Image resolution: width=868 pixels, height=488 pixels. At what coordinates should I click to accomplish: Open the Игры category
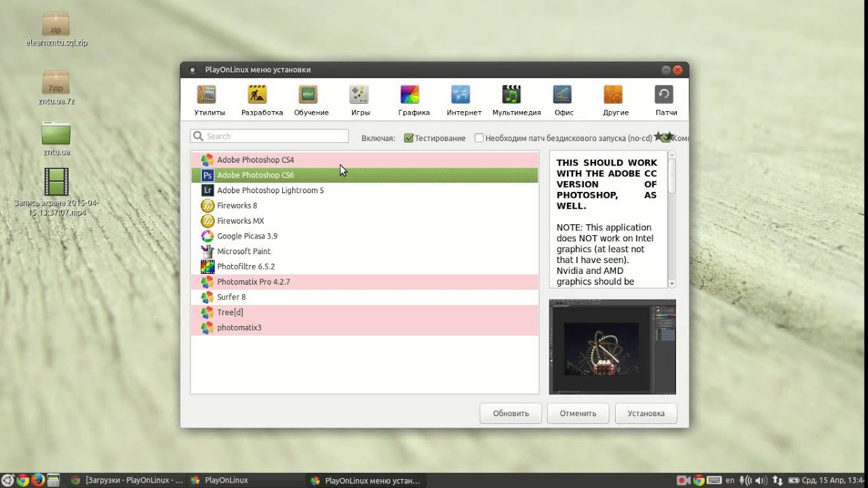(360, 101)
